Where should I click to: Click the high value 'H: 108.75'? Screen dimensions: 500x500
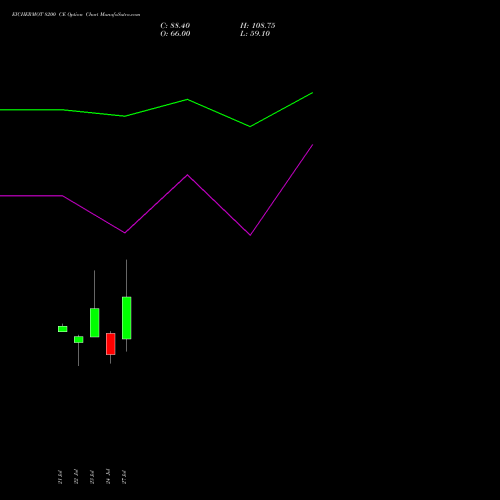(x=258, y=26)
